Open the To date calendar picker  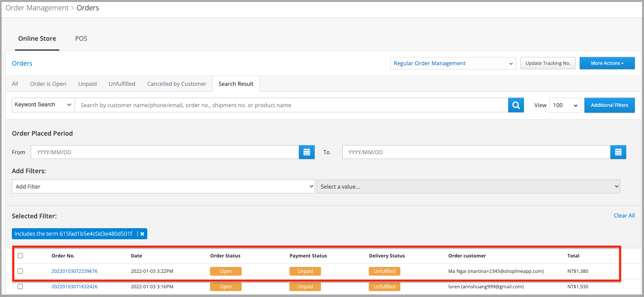click(x=618, y=152)
